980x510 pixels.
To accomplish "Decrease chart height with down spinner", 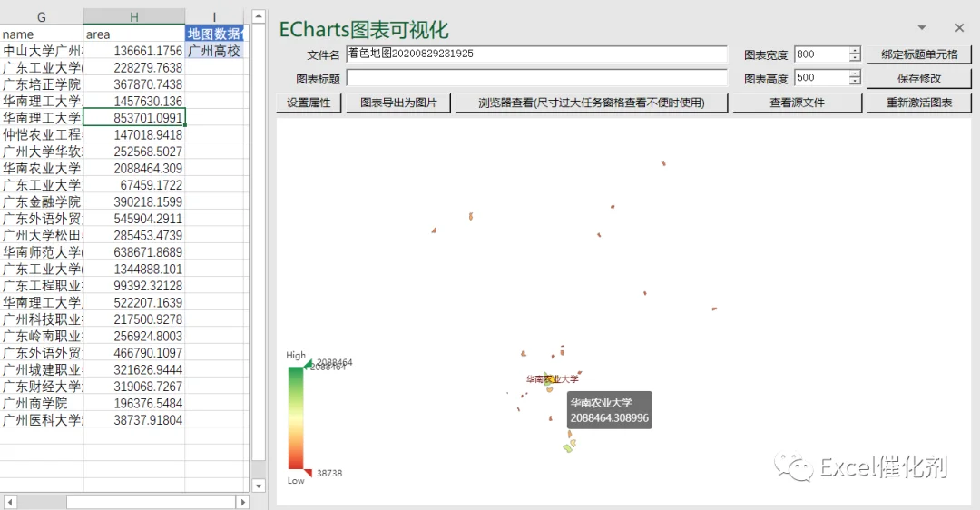I will click(855, 82).
